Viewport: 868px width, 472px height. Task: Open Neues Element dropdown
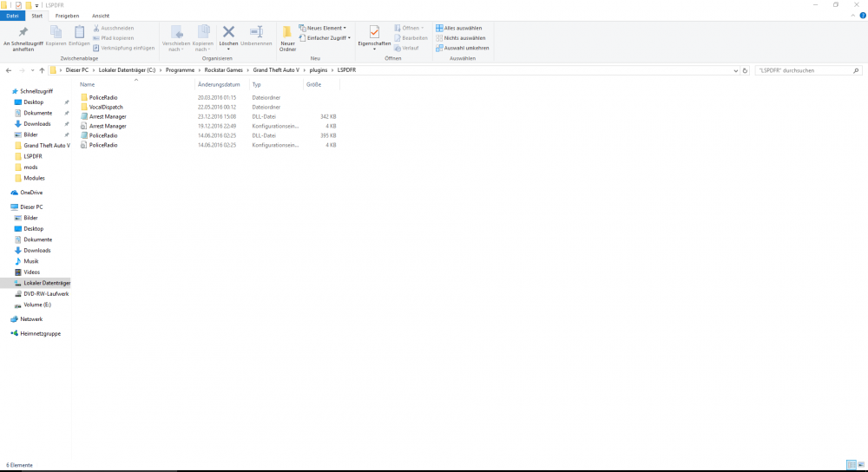coord(323,28)
